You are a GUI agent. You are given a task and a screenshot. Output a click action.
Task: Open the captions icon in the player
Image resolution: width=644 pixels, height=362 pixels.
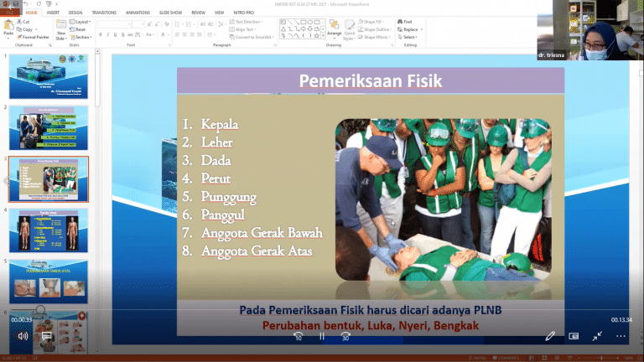coord(46,336)
